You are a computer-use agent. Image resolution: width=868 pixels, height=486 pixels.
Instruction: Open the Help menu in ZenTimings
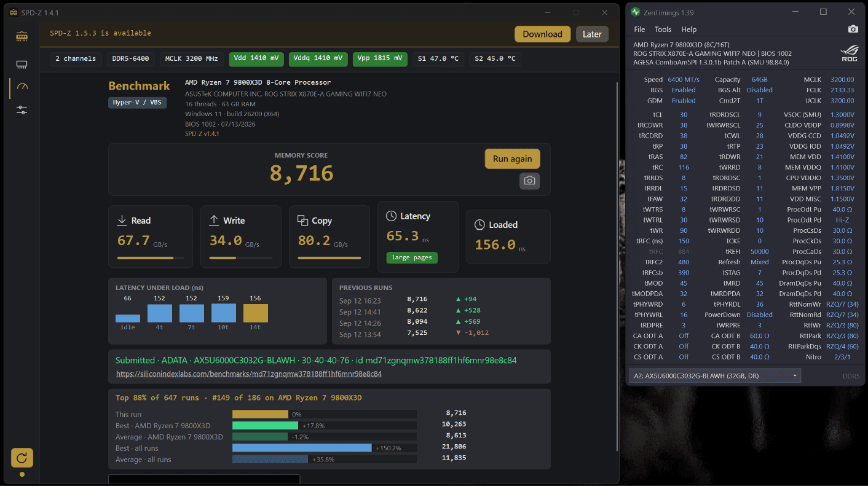(x=689, y=29)
